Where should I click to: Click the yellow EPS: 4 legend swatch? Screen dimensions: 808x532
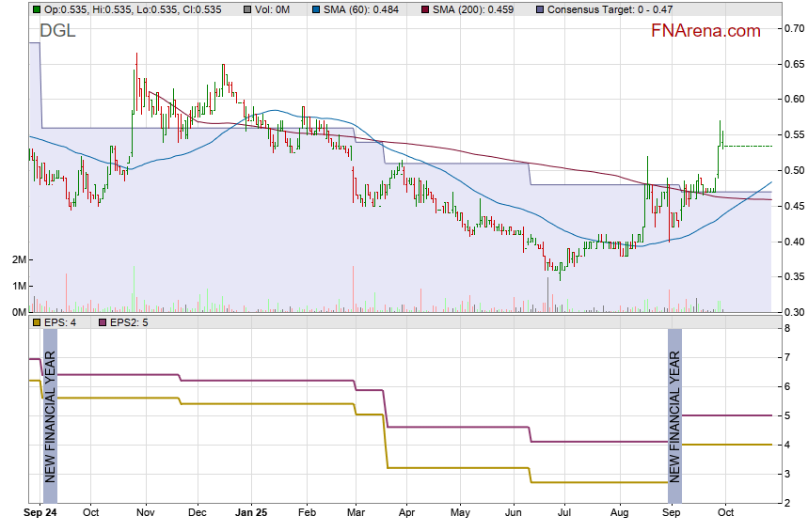click(x=36, y=322)
